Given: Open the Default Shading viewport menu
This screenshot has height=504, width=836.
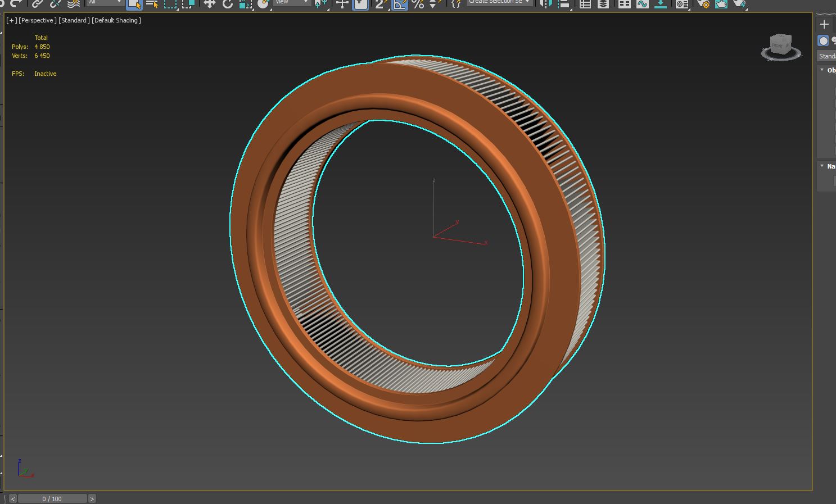Looking at the screenshot, I should pos(116,20).
